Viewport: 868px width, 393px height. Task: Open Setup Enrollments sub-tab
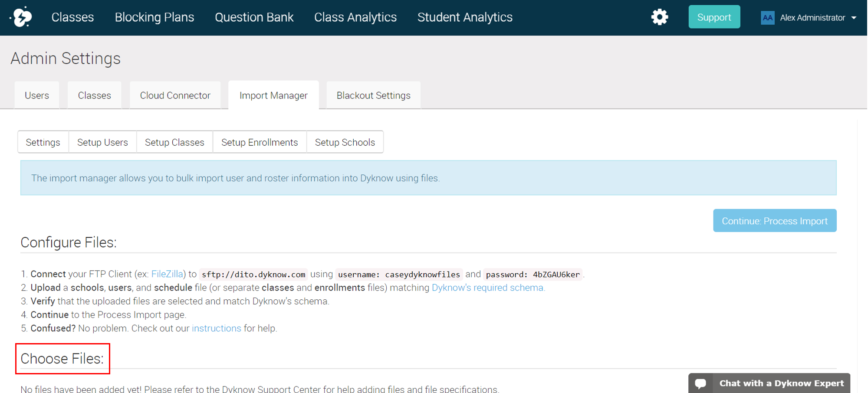260,142
